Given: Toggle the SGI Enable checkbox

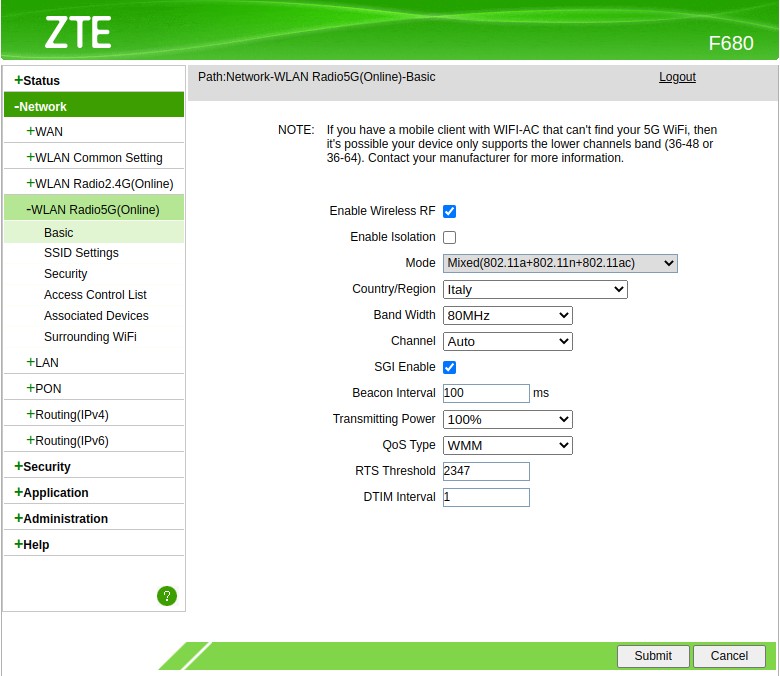Looking at the screenshot, I should (449, 367).
